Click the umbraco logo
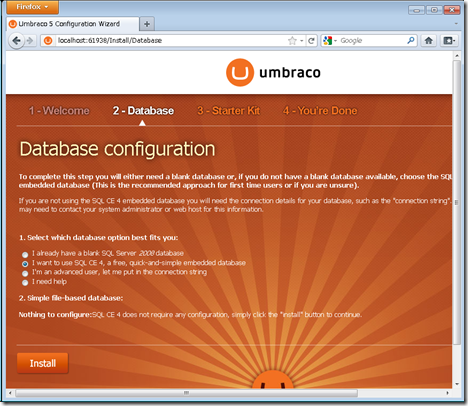The width and height of the screenshot is (468, 406). click(273, 72)
